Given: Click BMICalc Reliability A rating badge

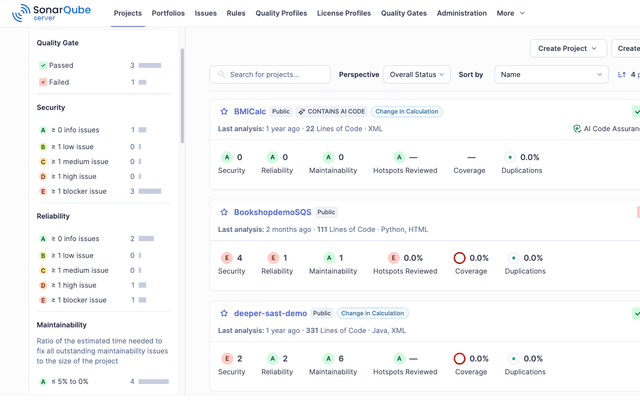Looking at the screenshot, I should pyautogui.click(x=272, y=157).
